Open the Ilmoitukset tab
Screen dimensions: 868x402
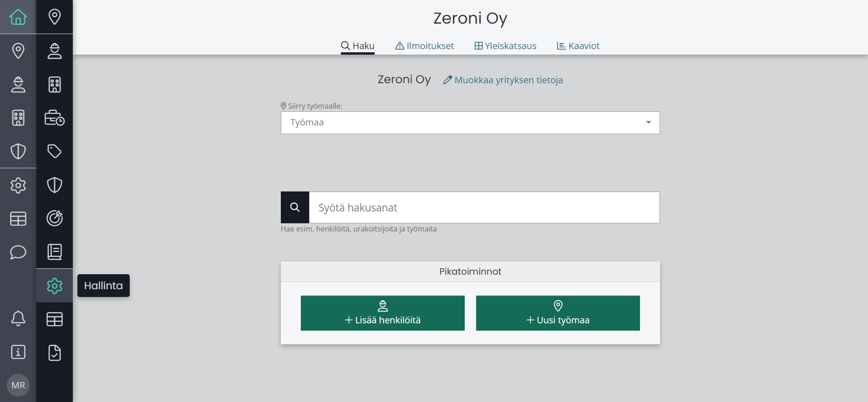[424, 46]
